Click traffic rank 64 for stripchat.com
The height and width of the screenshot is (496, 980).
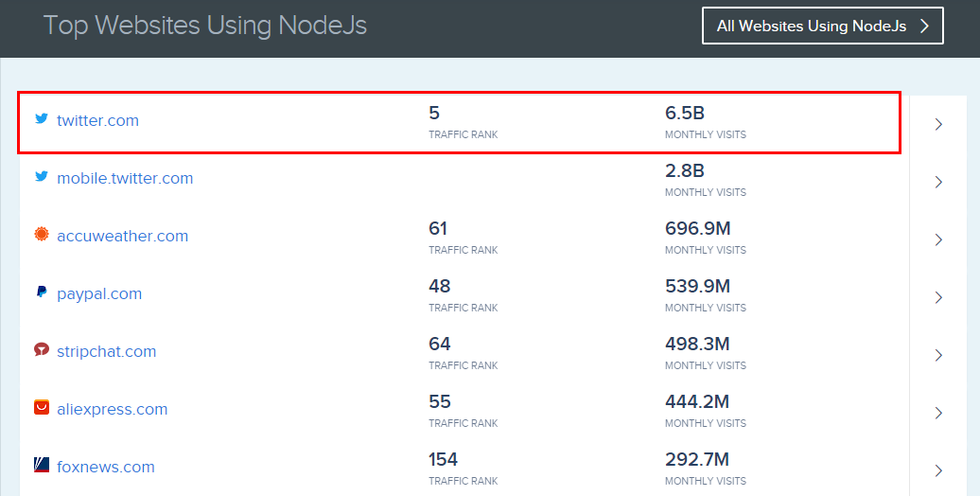point(439,344)
